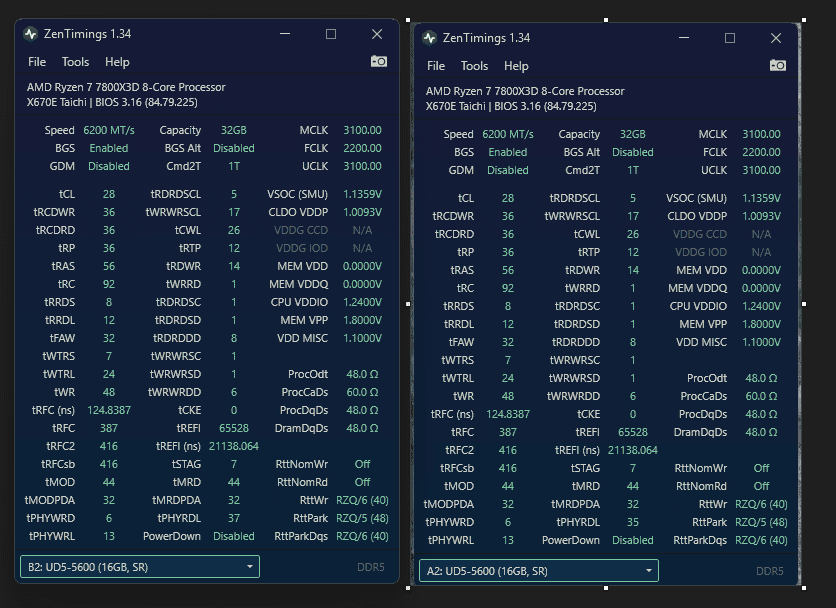Click the tWRWRSCL value 17 in right window
Viewport: 836px width, 608px height.
[632, 216]
